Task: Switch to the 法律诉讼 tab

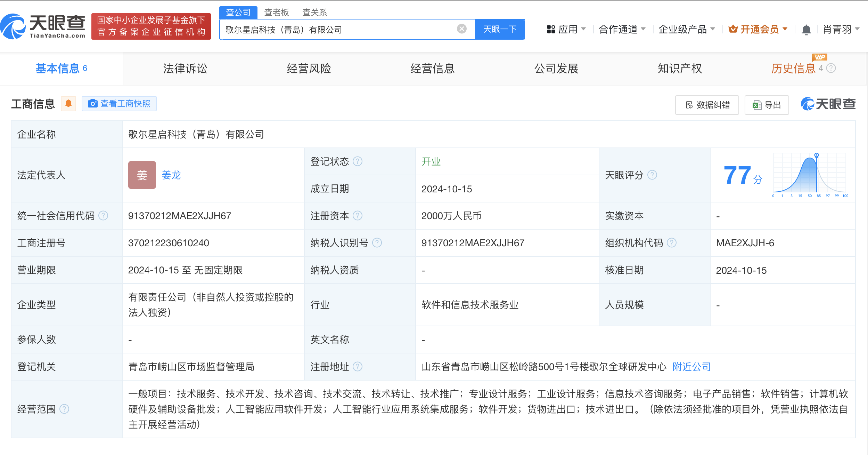Action: coord(185,69)
